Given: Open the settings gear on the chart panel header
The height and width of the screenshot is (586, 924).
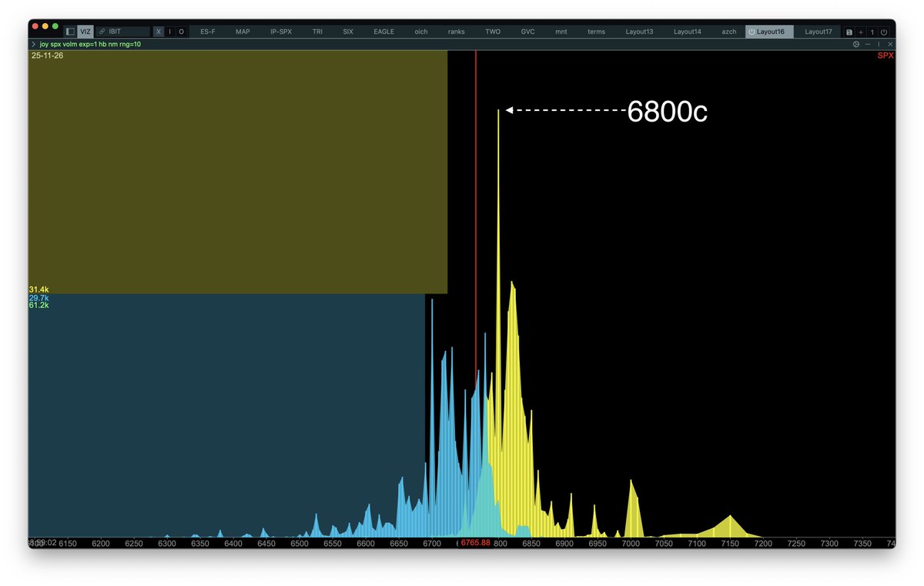Looking at the screenshot, I should tap(856, 44).
